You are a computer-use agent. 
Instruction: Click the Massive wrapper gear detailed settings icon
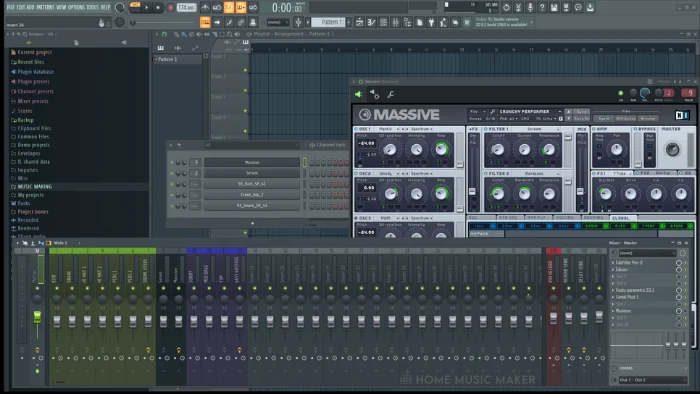tap(375, 94)
